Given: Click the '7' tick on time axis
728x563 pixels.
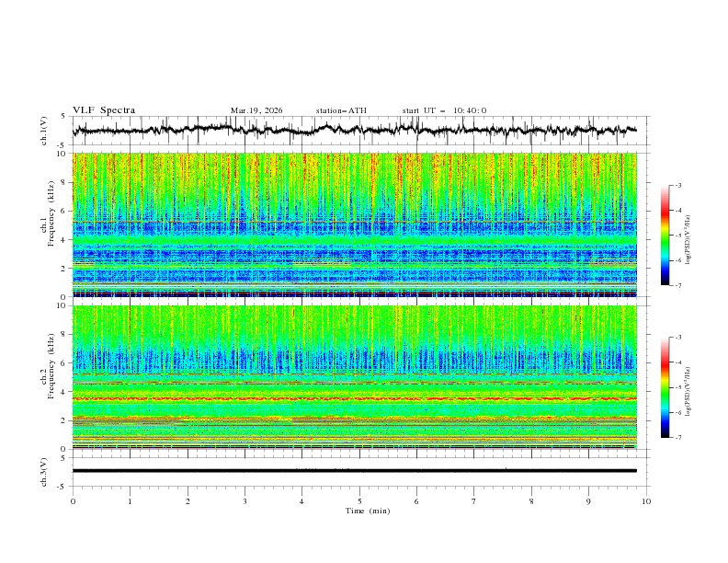Looking at the screenshot, I should tap(474, 501).
